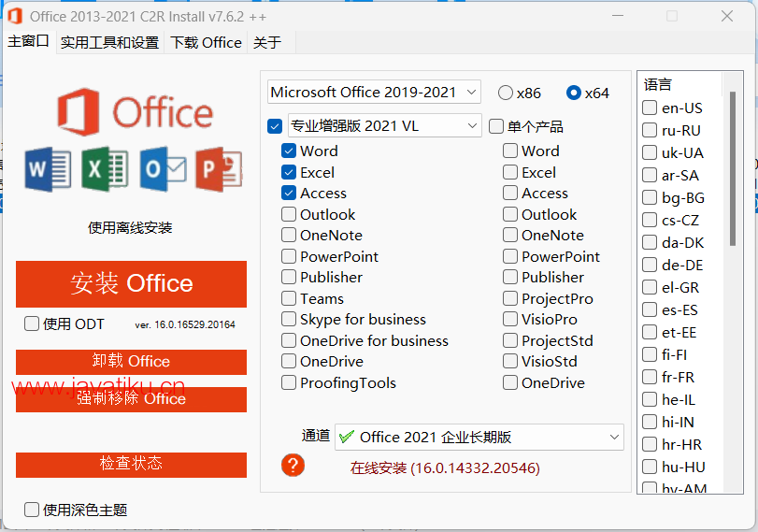Open the 专业增强版 2021 VL edition dropdown
Viewport: 758px width, 532px height.
coord(385,125)
